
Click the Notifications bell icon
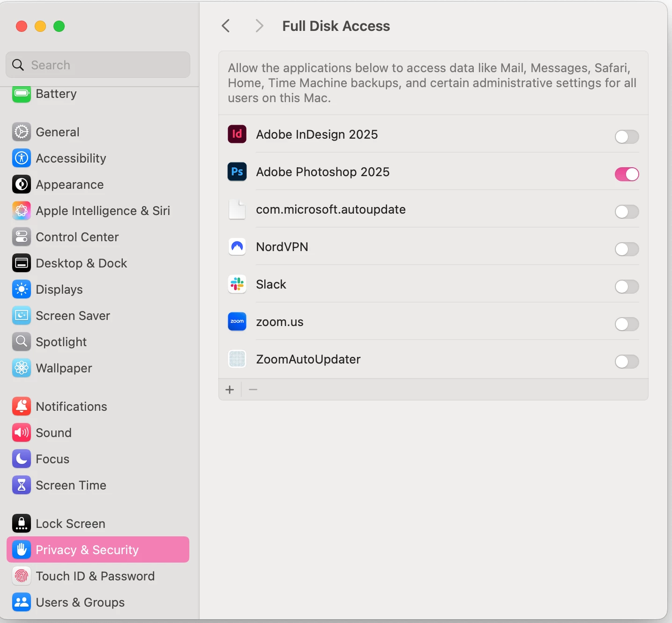coord(22,407)
